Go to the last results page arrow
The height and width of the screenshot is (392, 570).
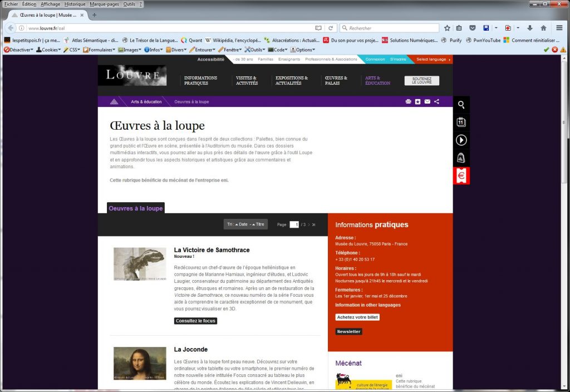314,225
